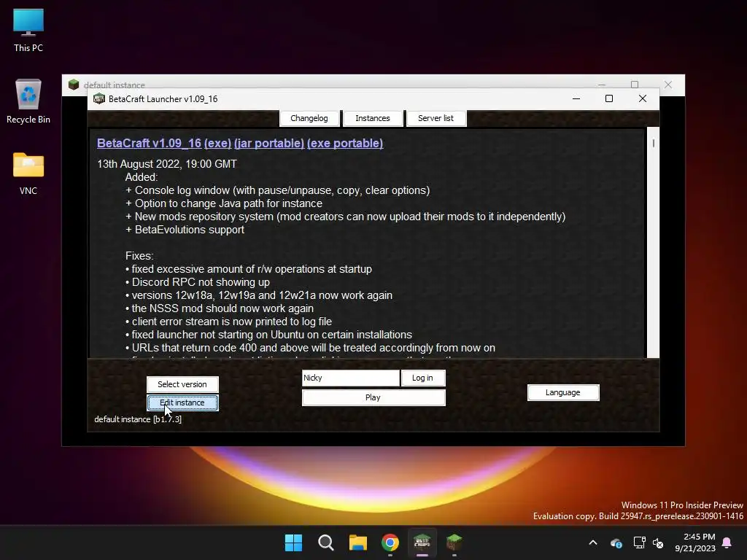Click the muted volume tray icon

coord(659,542)
